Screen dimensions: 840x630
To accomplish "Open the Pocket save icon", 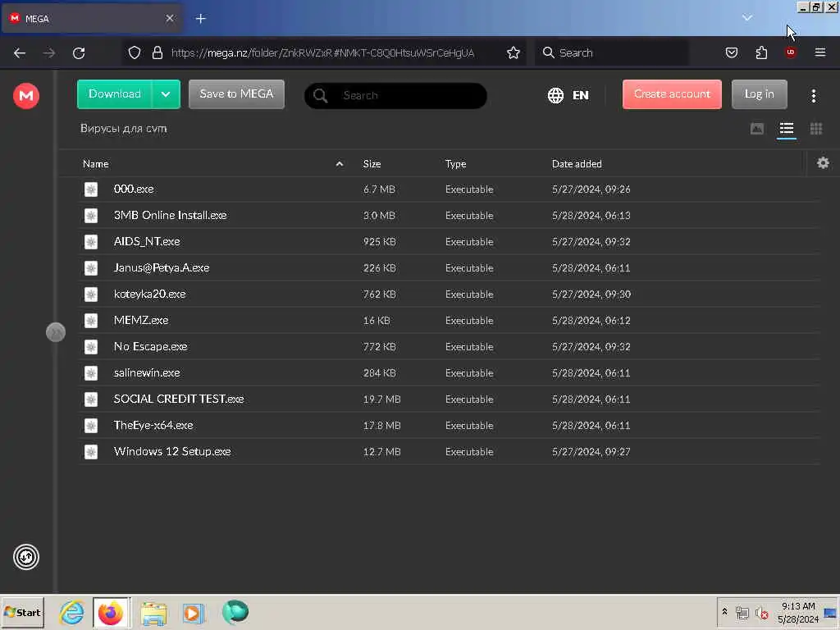I will (x=731, y=53).
